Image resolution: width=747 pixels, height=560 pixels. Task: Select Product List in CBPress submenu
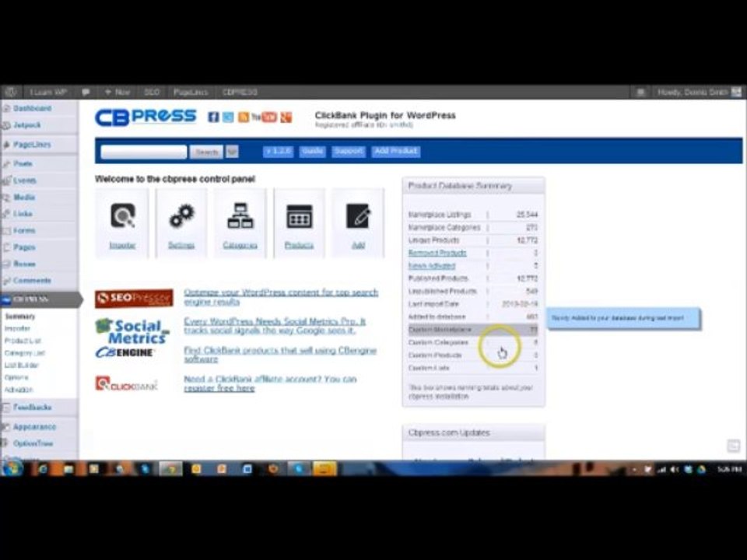(23, 341)
